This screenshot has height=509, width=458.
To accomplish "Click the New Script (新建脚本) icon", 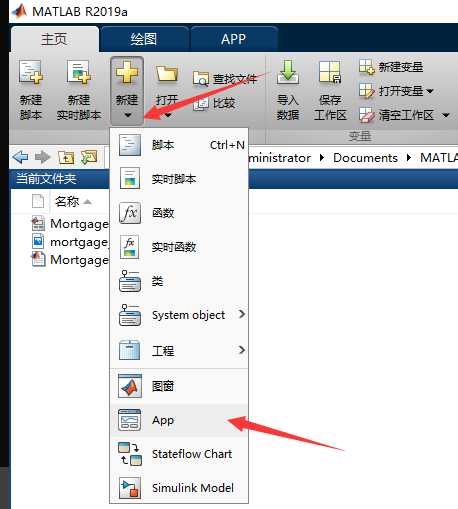I will click(x=31, y=71).
